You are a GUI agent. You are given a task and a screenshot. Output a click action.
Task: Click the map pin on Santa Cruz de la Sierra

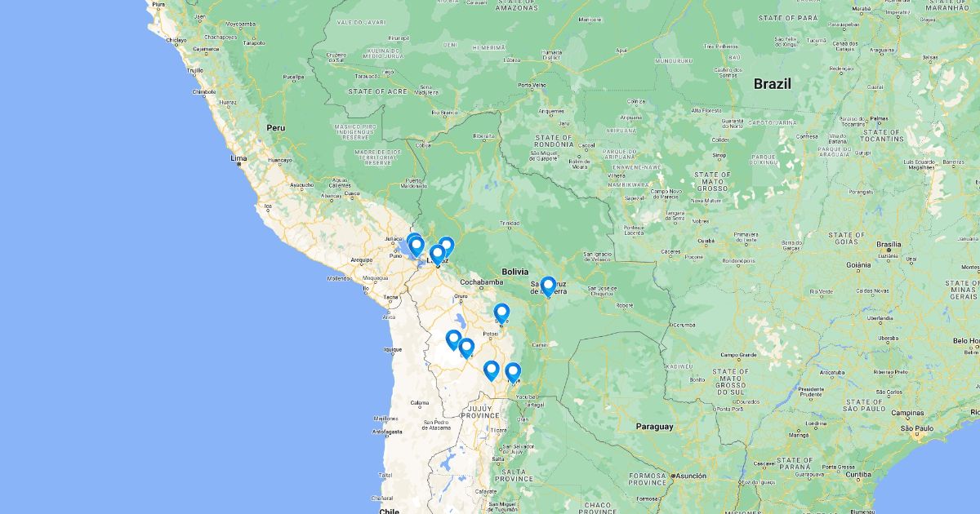(548, 286)
